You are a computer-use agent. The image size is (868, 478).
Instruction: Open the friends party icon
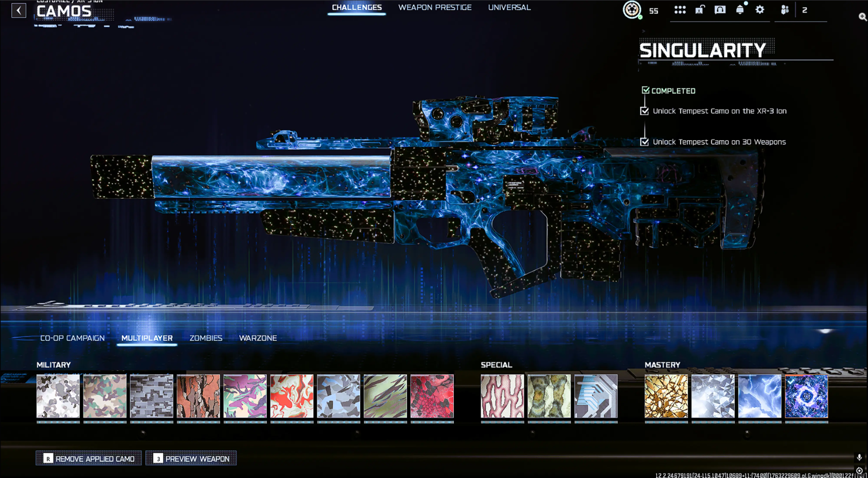(x=784, y=10)
